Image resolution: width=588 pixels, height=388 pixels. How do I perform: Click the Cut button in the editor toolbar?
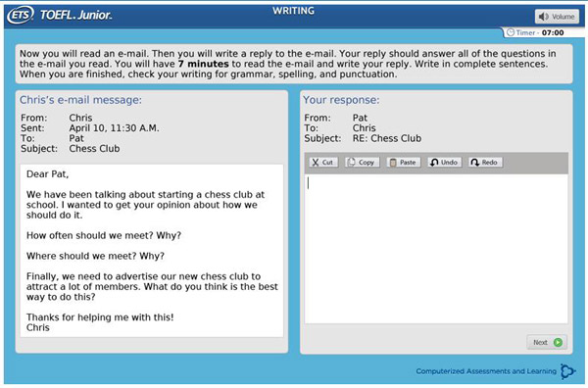click(323, 163)
